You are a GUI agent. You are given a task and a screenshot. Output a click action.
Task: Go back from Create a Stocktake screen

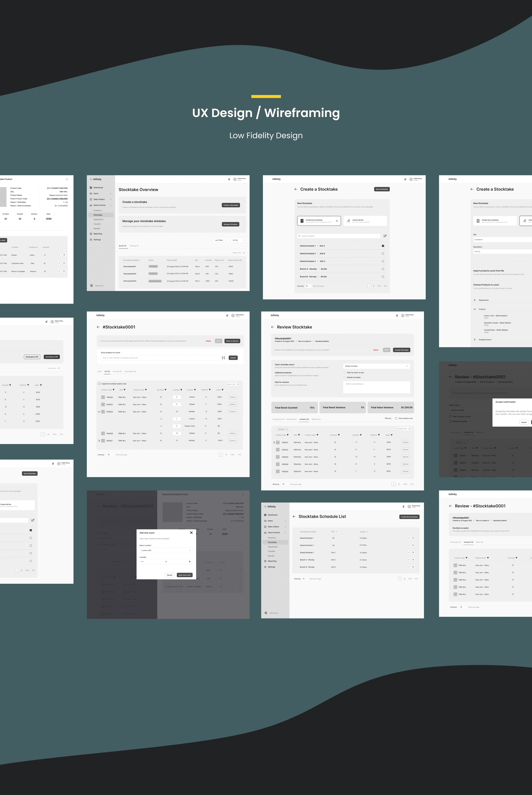296,189
